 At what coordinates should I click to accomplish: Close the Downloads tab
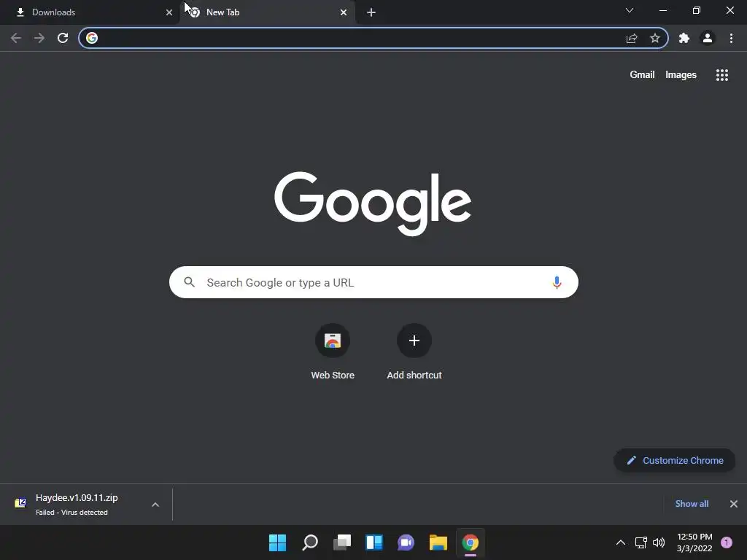[x=169, y=12]
